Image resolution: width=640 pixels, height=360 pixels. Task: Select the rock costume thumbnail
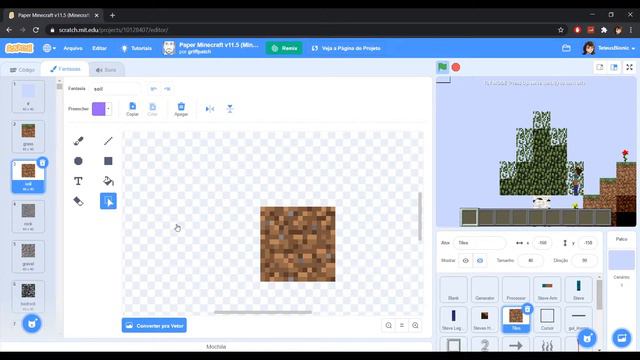click(x=28, y=216)
